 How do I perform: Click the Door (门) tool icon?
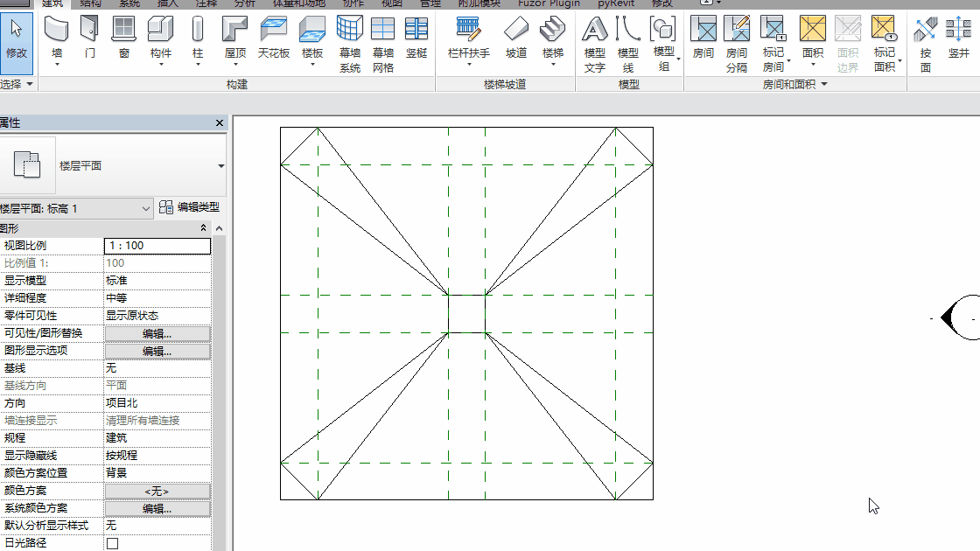pyautogui.click(x=89, y=38)
